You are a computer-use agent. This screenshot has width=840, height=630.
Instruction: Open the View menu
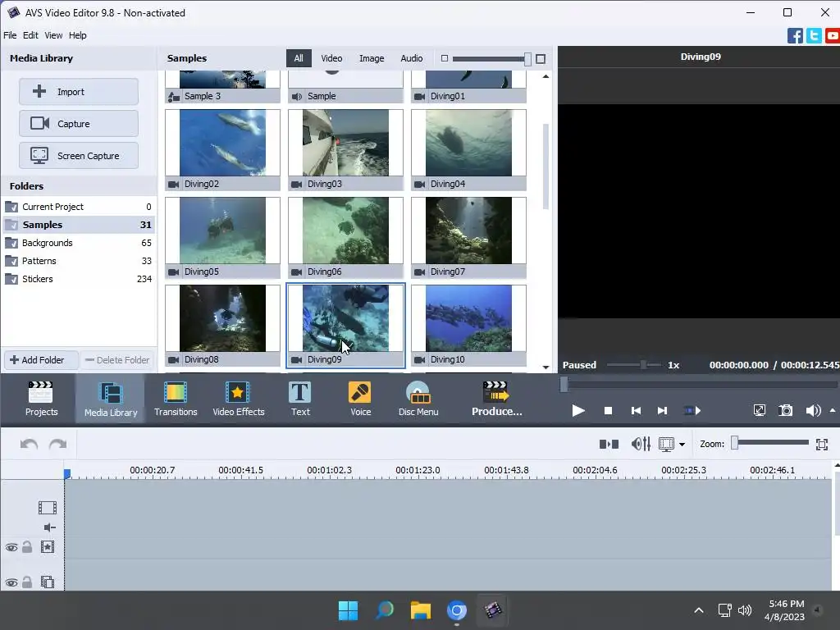click(53, 35)
